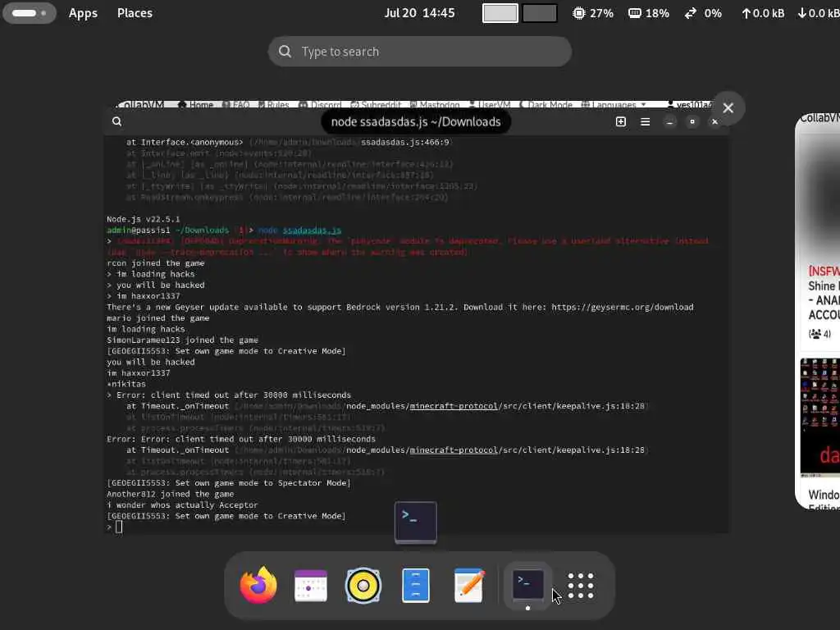The height and width of the screenshot is (630, 840).
Task: Click 'Set own game mode to Spectator Mode' line
Action: pyautogui.click(x=229, y=483)
